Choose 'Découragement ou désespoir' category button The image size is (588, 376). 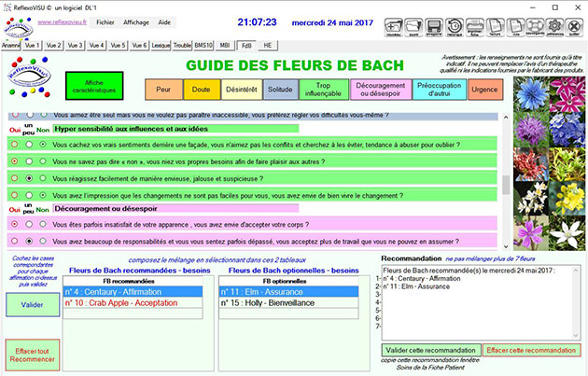[x=381, y=90]
